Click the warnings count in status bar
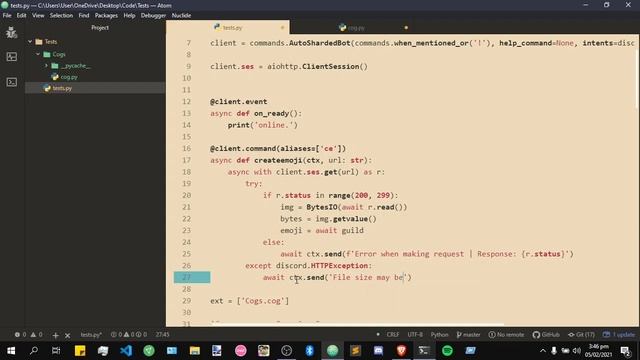Viewport: 640px width, 360px height. click(36, 335)
